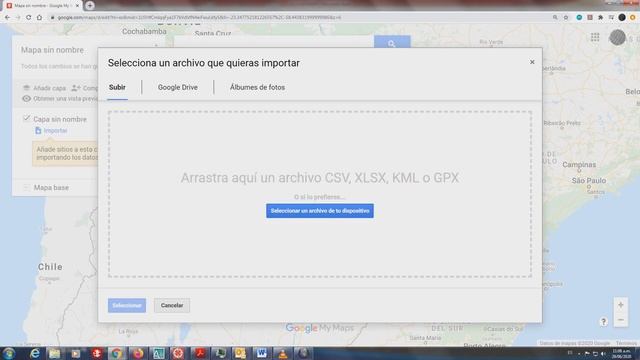The height and width of the screenshot is (360, 640).
Task: Open the Álbumes de fotos tab
Action: [257, 87]
